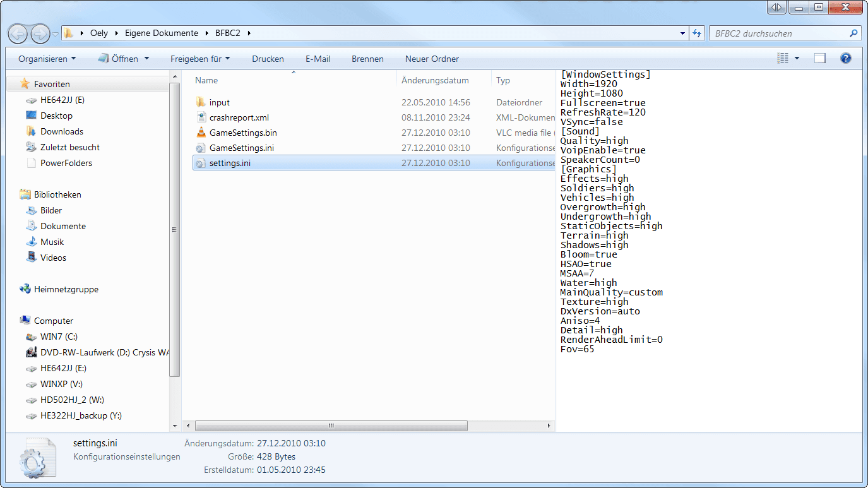Screen dimensions: 868x488
Task: Click Fov=65 line in preview pane
Action: tap(577, 349)
